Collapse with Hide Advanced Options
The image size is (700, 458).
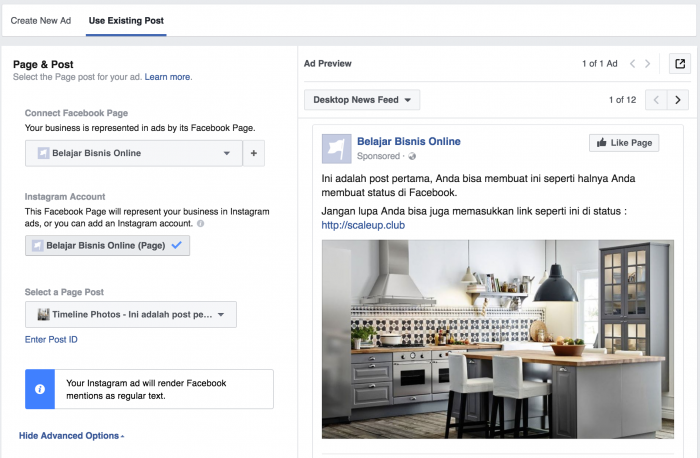click(x=71, y=436)
